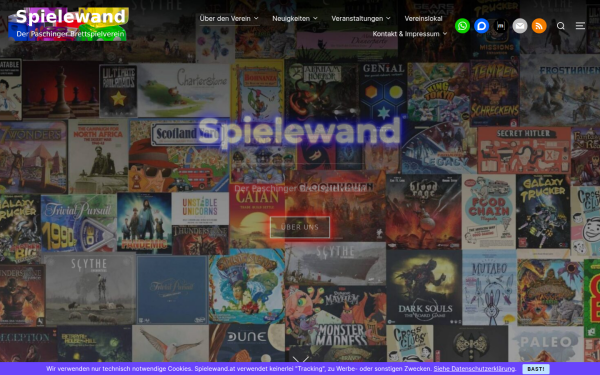Open the orange RSS feed icon

coord(539,26)
